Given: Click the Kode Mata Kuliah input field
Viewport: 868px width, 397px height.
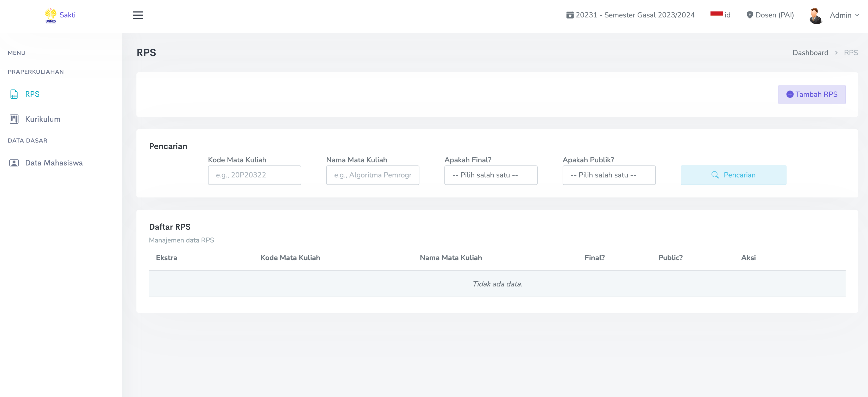Looking at the screenshot, I should [254, 175].
